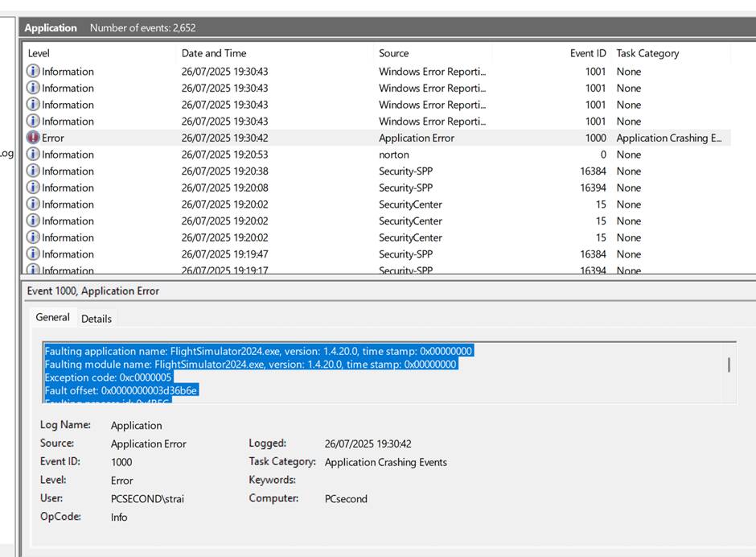This screenshot has height=557, width=756.
Task: Click Event ID 1000 in the list
Action: [x=595, y=138]
